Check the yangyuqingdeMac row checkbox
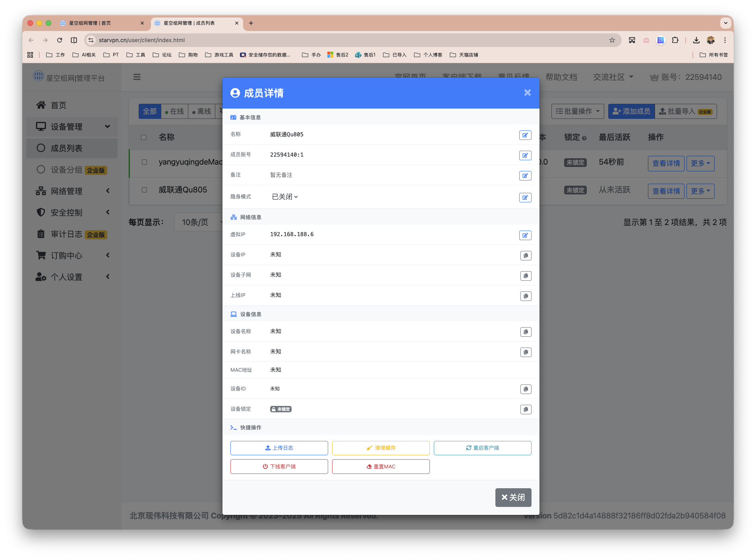Viewport: 756px width, 559px height. [x=145, y=162]
